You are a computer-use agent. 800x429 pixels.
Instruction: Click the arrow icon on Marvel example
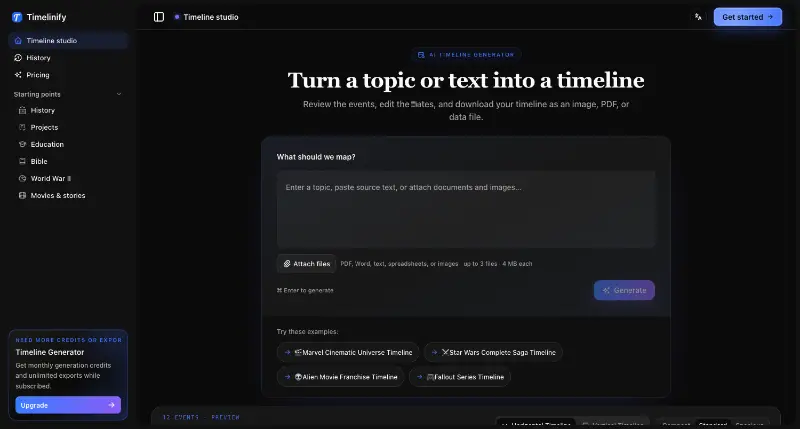pos(287,352)
